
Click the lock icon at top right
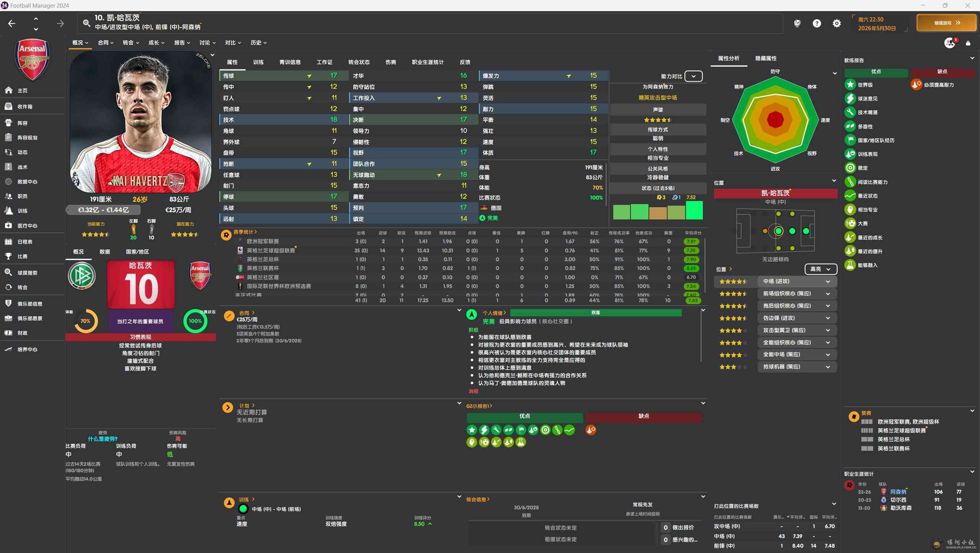(968, 43)
